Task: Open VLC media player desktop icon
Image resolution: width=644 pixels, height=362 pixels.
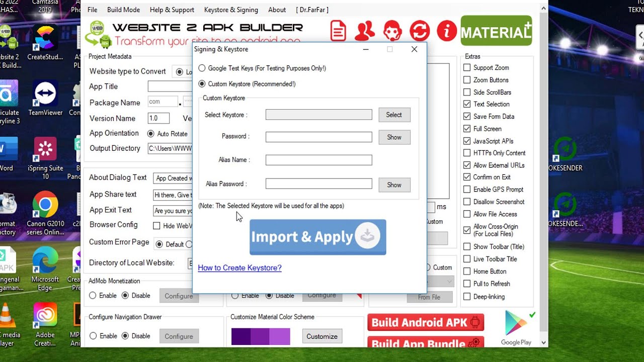Action: point(7,324)
